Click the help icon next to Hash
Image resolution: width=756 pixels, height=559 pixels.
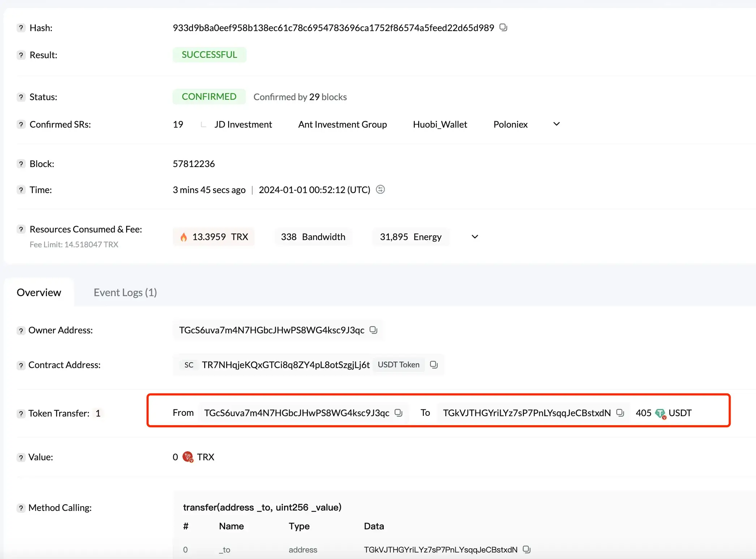pos(21,28)
